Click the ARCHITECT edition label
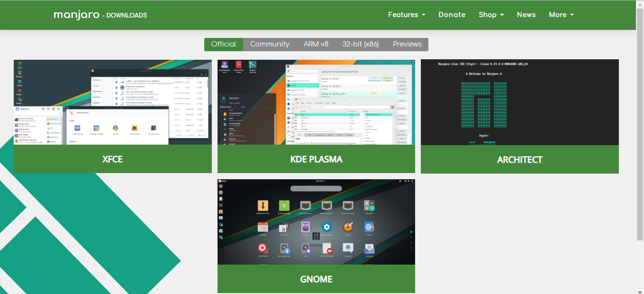 pyautogui.click(x=520, y=159)
